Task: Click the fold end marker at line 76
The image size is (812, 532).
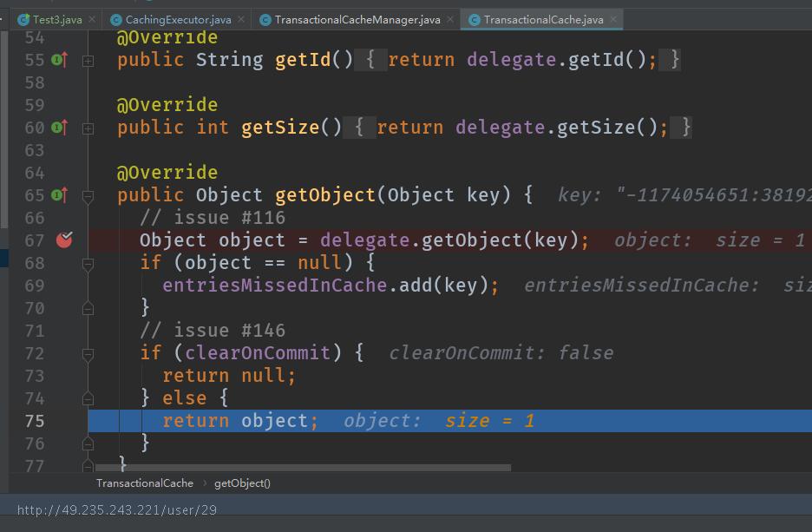Action: click(x=88, y=444)
